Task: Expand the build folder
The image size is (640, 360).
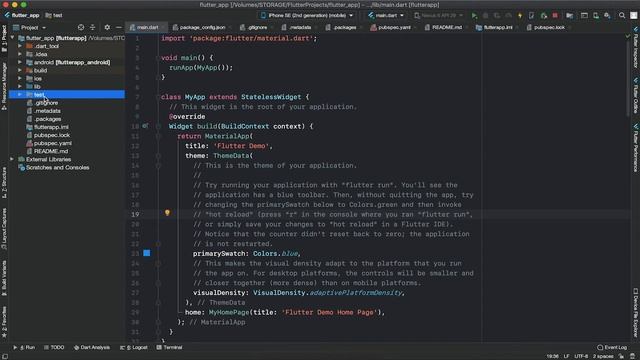Action: [x=20, y=70]
